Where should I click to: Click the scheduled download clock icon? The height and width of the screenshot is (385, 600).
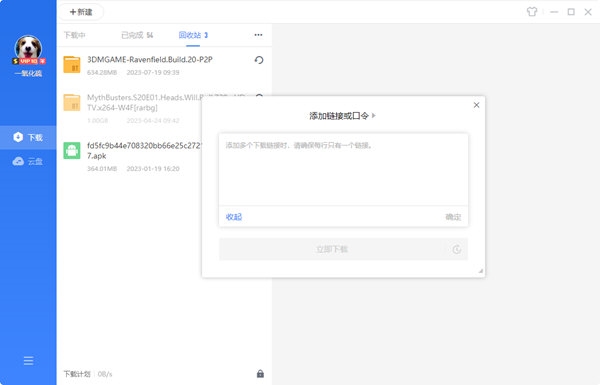click(x=457, y=249)
